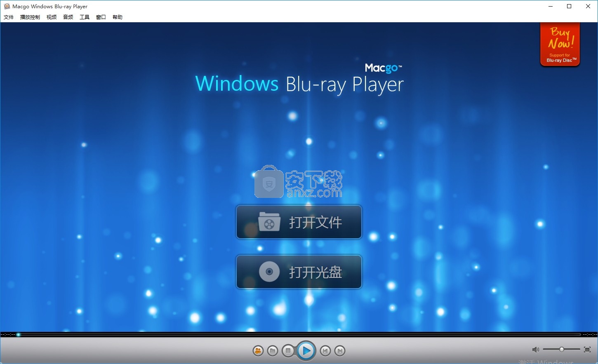Open the 工具 menu
The image size is (598, 364).
(x=85, y=17)
